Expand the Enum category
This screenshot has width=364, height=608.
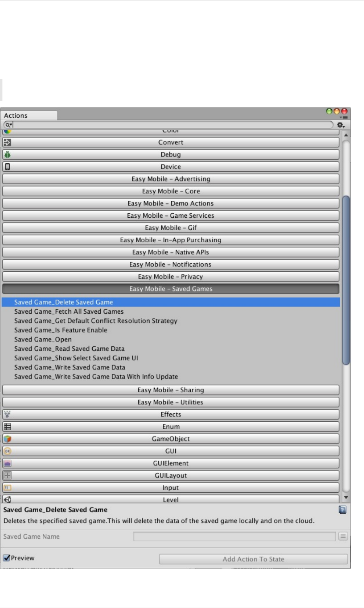[171, 427]
